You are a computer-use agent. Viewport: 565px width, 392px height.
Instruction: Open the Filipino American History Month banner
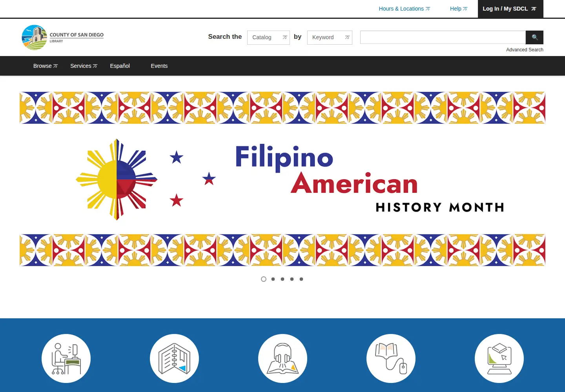[x=282, y=179]
